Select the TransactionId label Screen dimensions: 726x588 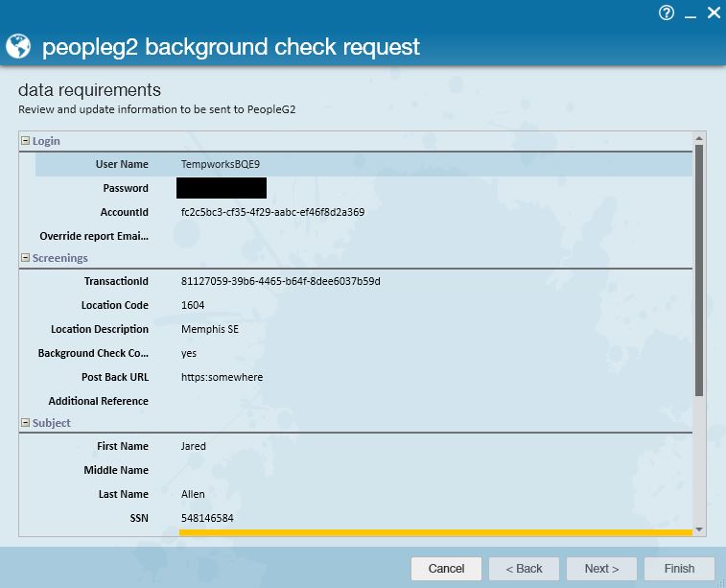coord(116,281)
